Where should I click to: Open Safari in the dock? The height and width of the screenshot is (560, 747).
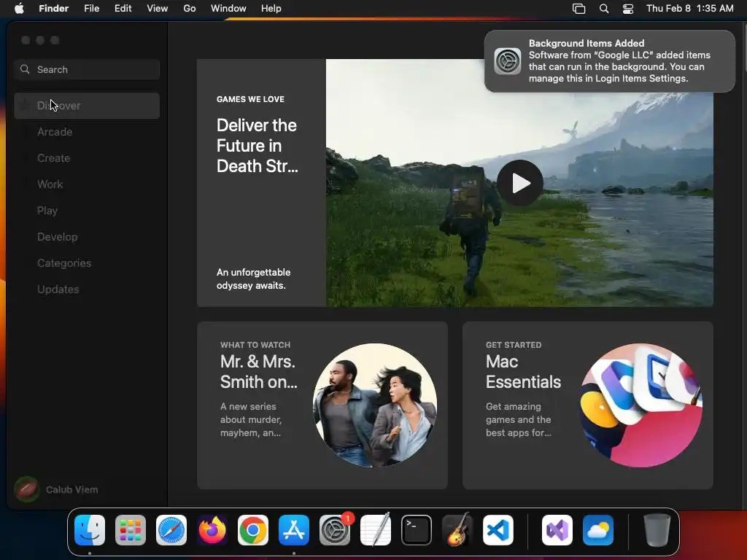tap(171, 530)
